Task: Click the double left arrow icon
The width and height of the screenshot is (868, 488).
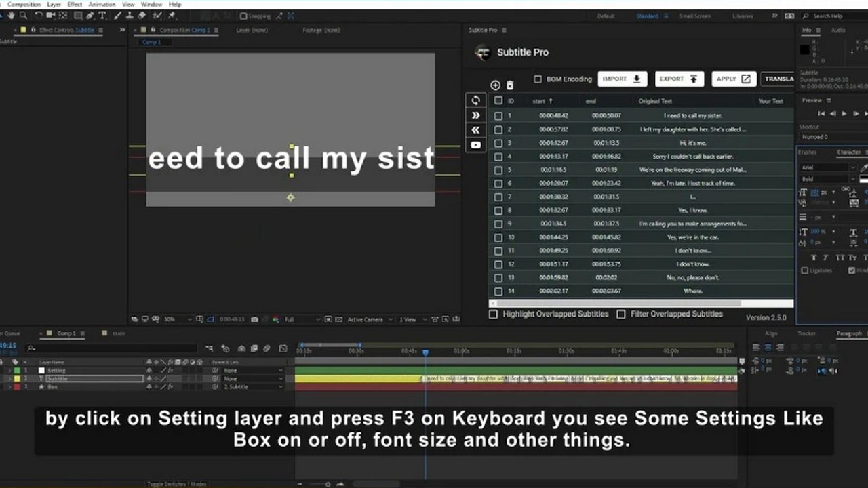Action: [475, 130]
